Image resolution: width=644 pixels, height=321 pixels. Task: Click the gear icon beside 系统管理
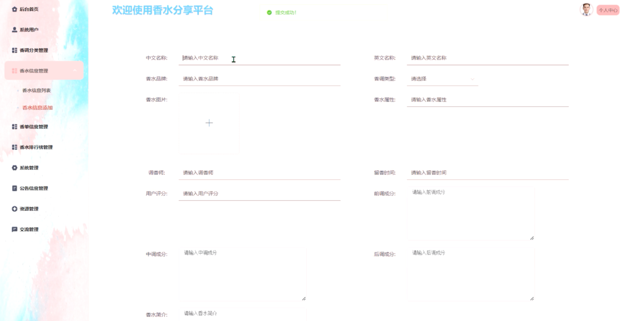coord(14,168)
